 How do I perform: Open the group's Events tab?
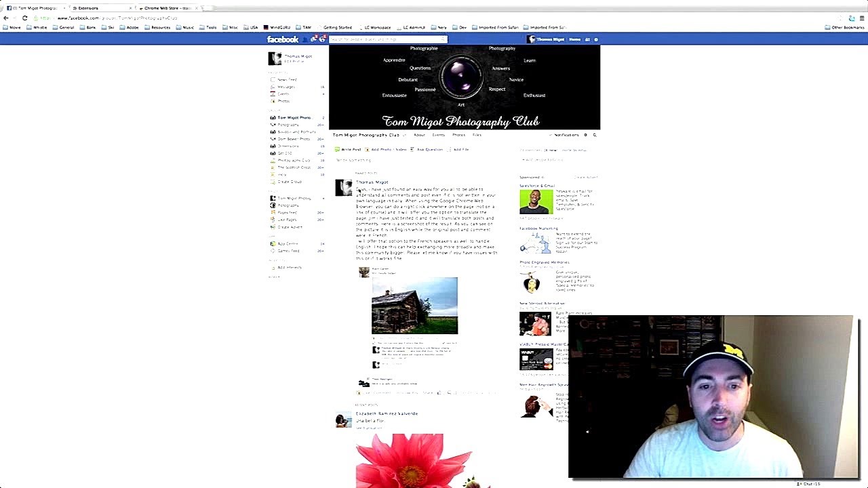pos(439,135)
